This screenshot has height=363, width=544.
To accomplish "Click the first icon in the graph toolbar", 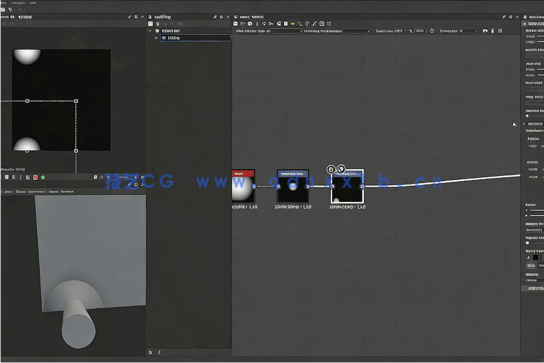I will [x=236, y=24].
